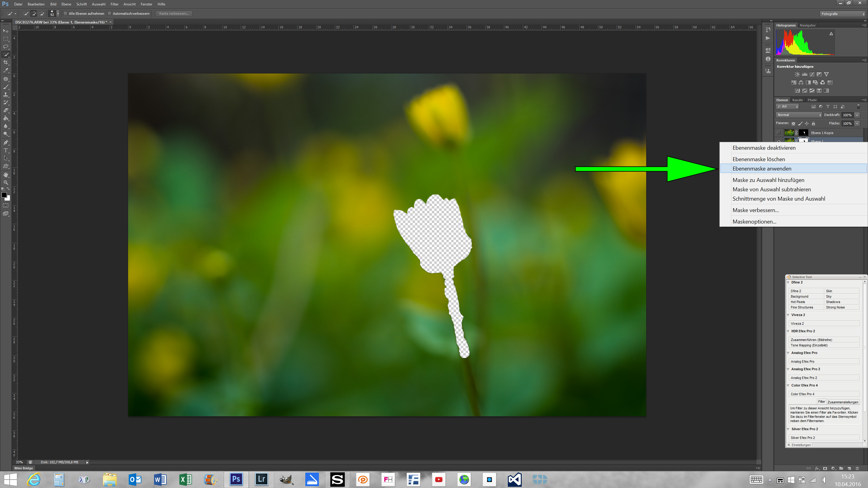Select the Clone Stamp tool

click(6, 95)
